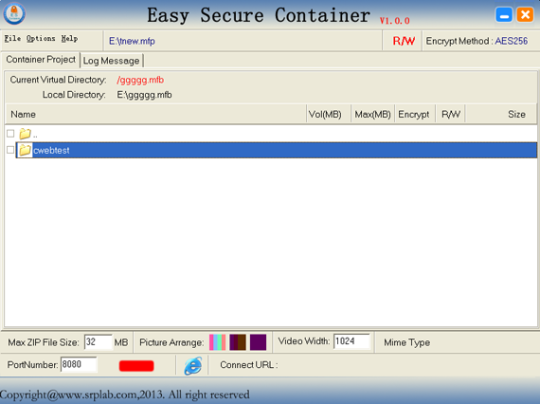540x404 pixels.
Task: Select the purple-brown picture arrange swatch
Action: (238, 342)
